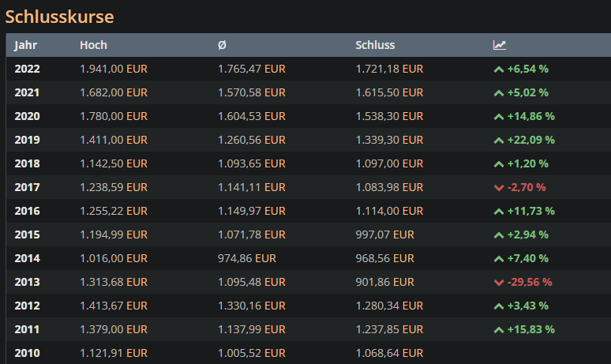Sort by the Jahr column header
Image resolution: width=611 pixels, height=364 pixels.
click(26, 45)
